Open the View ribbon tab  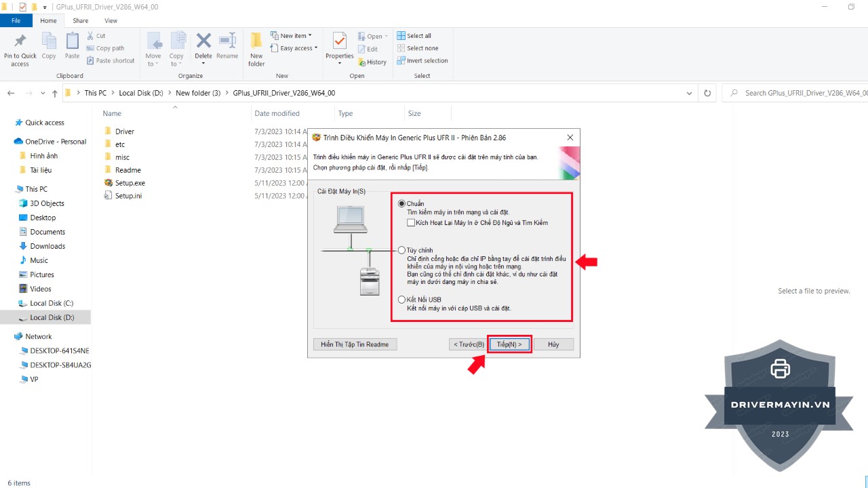(111, 21)
